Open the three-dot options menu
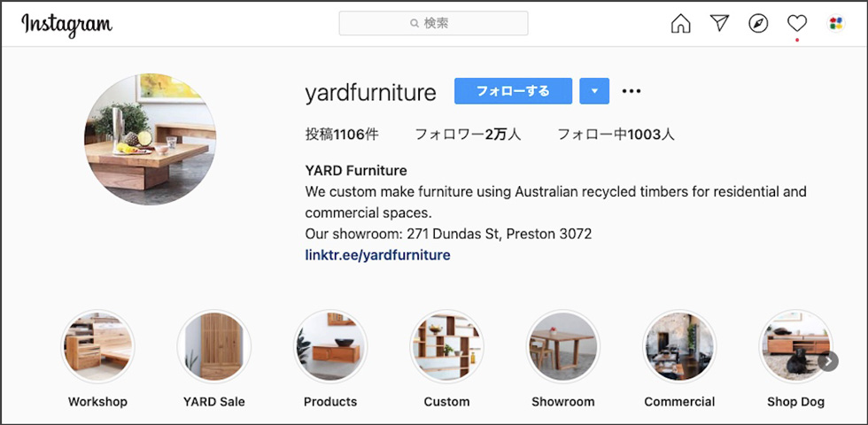 pos(631,91)
